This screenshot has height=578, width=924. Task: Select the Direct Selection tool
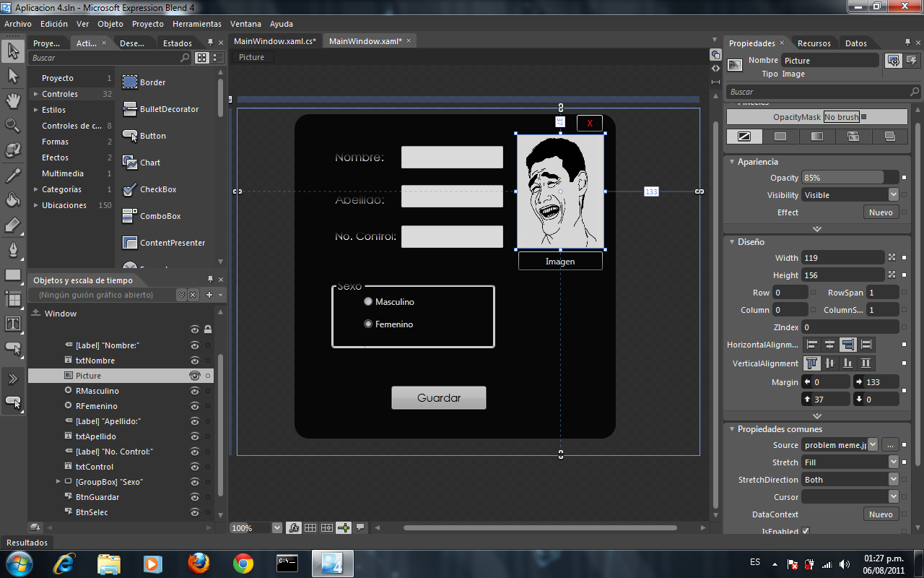coord(13,75)
